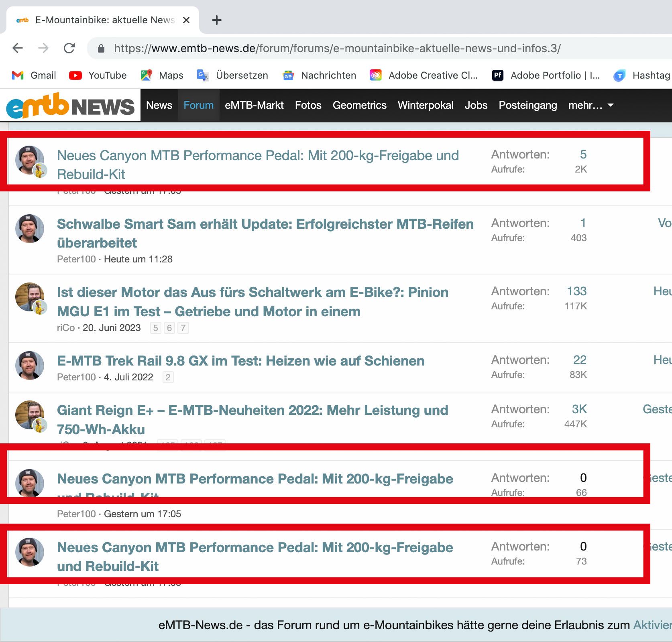
Task: Open Posteingang in navigation
Action: coord(528,105)
